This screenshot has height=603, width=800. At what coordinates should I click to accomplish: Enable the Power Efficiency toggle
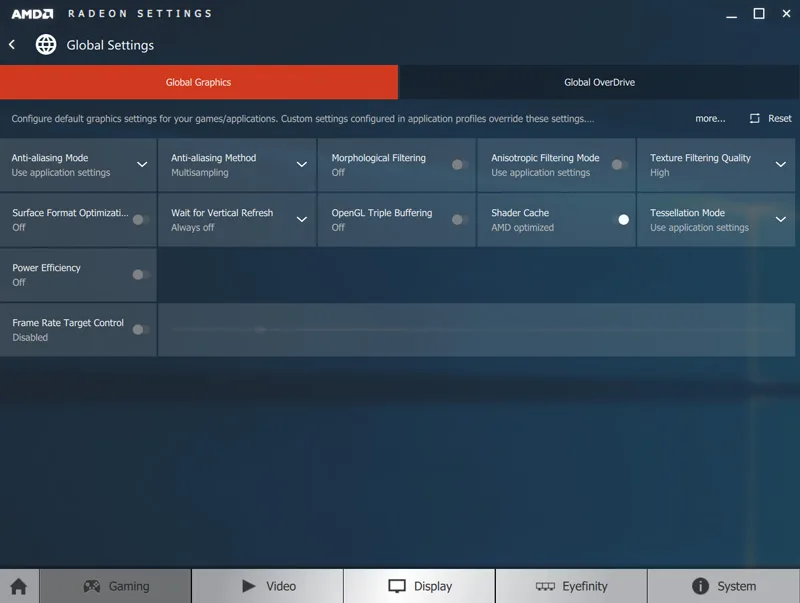pos(140,275)
